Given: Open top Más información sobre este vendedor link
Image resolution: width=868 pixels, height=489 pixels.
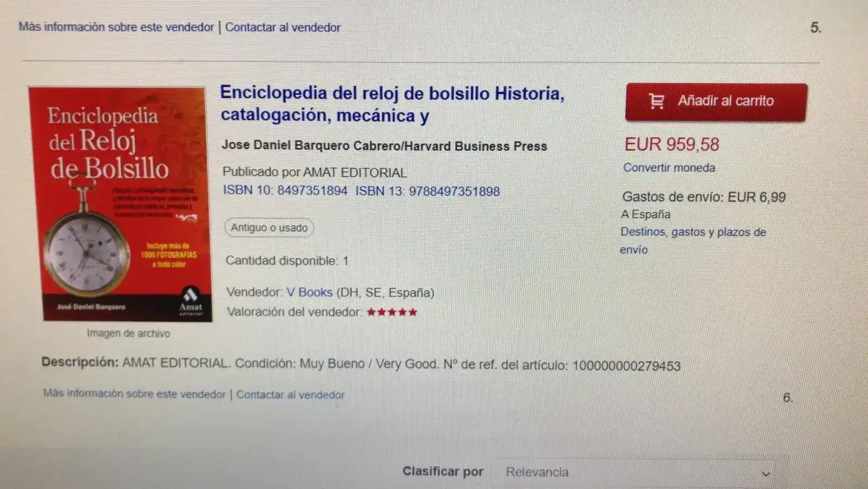Looking at the screenshot, I should (116, 27).
